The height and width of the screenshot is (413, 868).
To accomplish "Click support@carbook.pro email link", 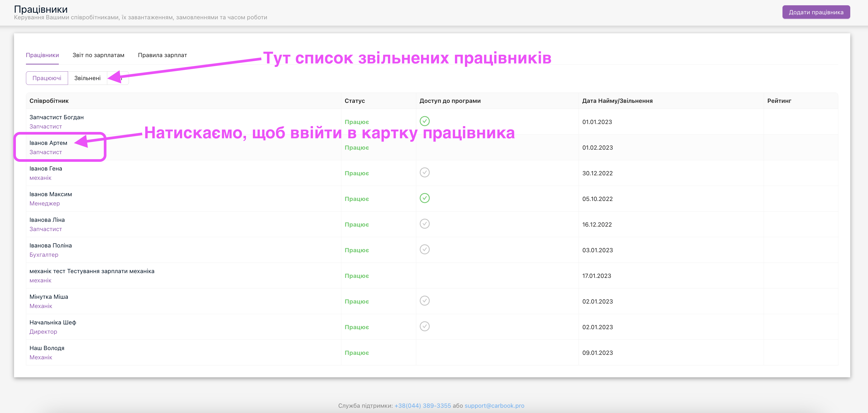I will click(x=494, y=406).
